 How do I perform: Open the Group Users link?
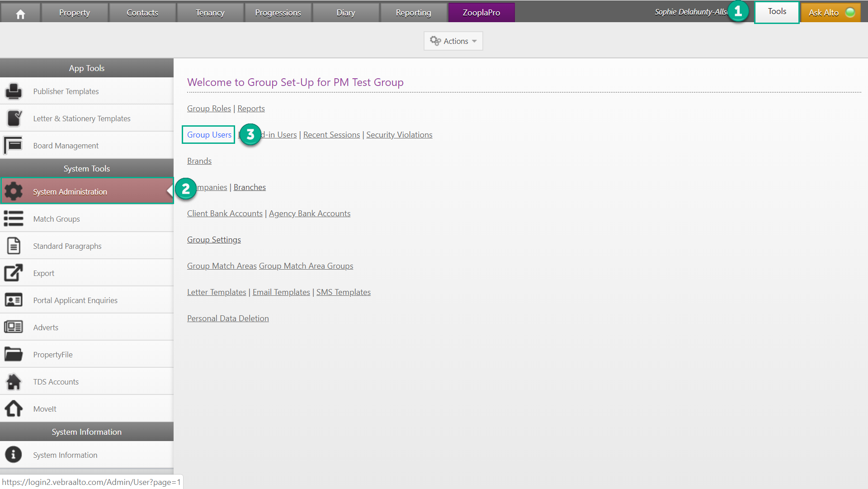[x=209, y=135]
